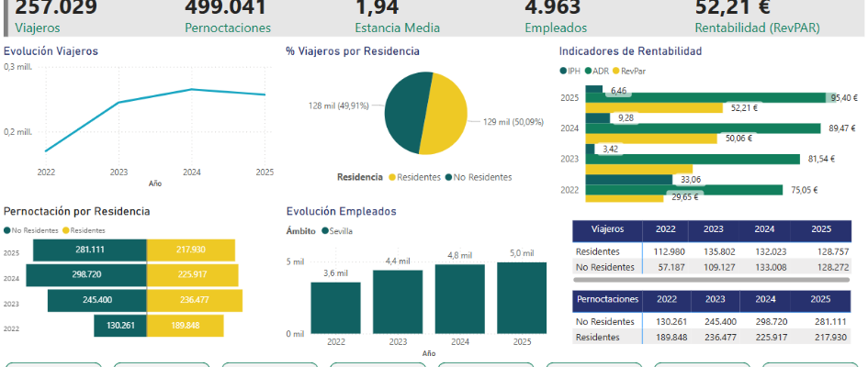868x367 pixels.
Task: Click the 2025 bar in Evolución Empleados
Action: [521, 298]
